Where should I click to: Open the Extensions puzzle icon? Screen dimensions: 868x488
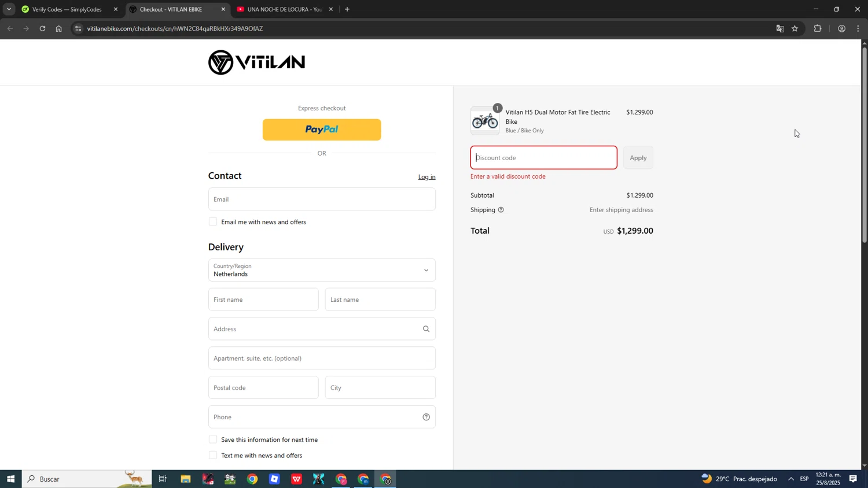818,28
